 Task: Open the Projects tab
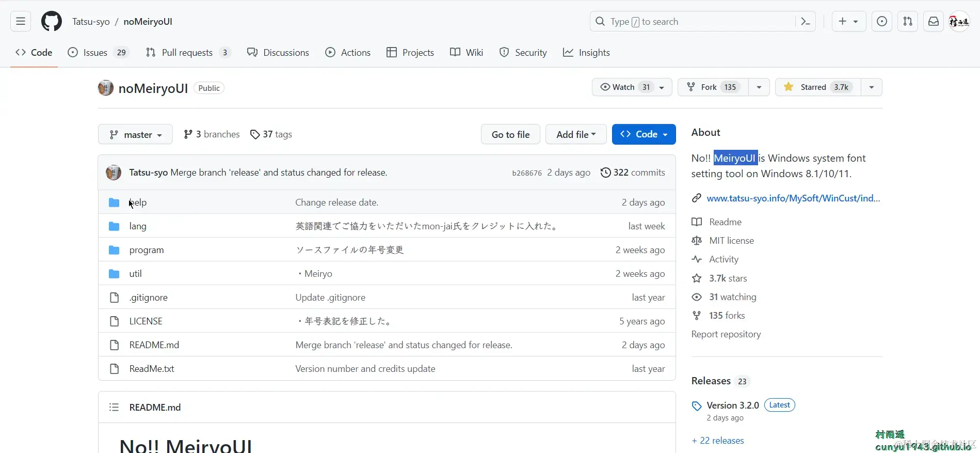410,53
